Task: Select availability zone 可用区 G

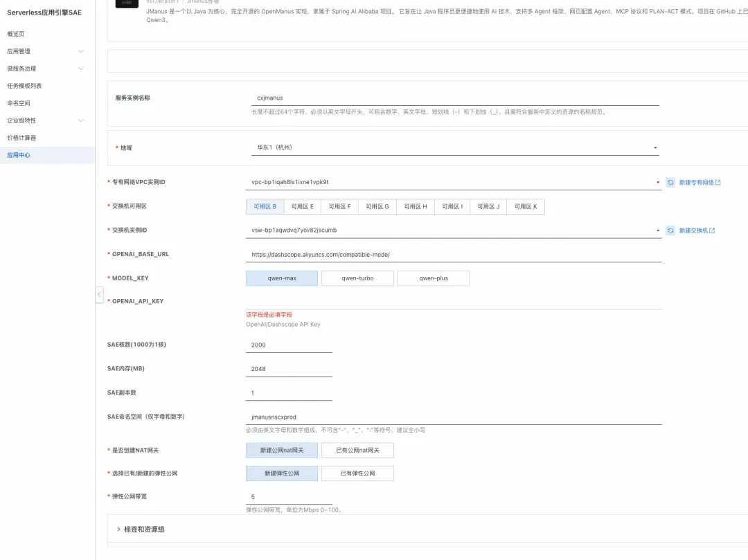Action: 377,206
